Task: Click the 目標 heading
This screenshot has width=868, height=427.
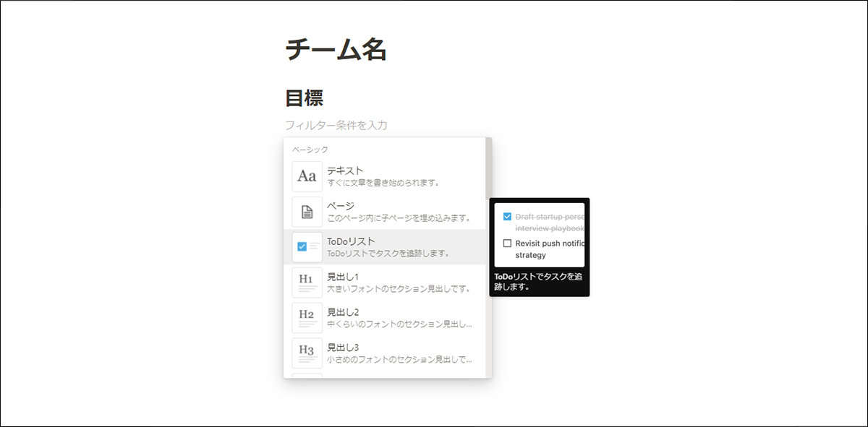Action: 304,98
